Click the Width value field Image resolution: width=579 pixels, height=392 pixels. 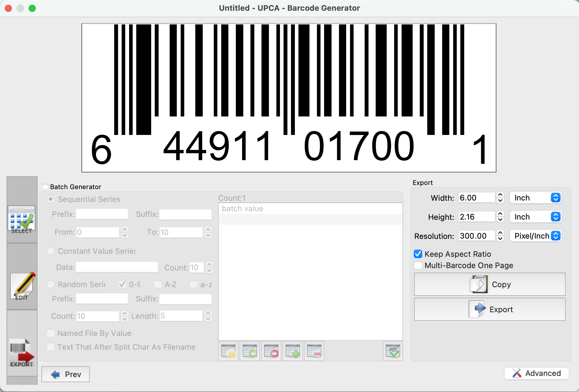point(477,198)
